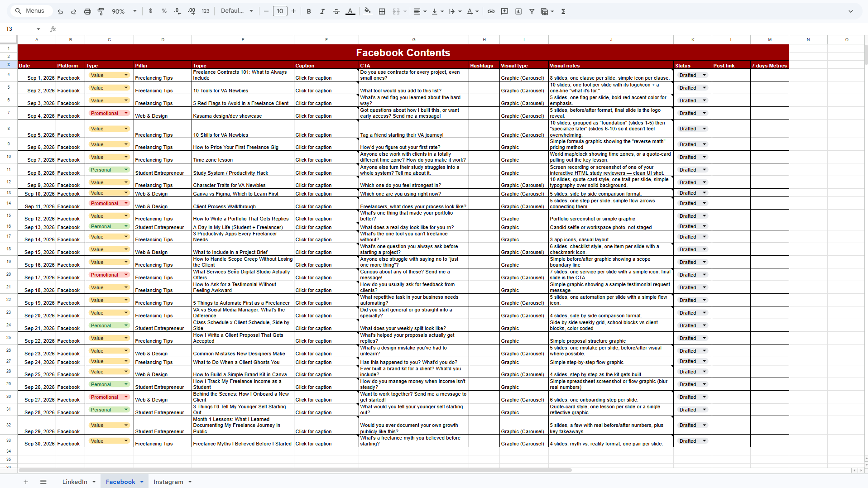Open the all sheets list
This screenshot has height=488, width=868.
pyautogui.click(x=43, y=482)
